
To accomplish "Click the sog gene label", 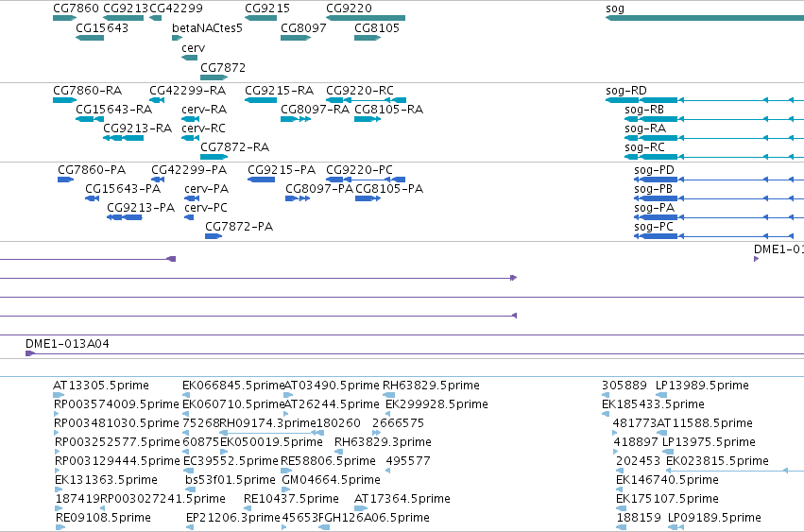I will 615,9.
